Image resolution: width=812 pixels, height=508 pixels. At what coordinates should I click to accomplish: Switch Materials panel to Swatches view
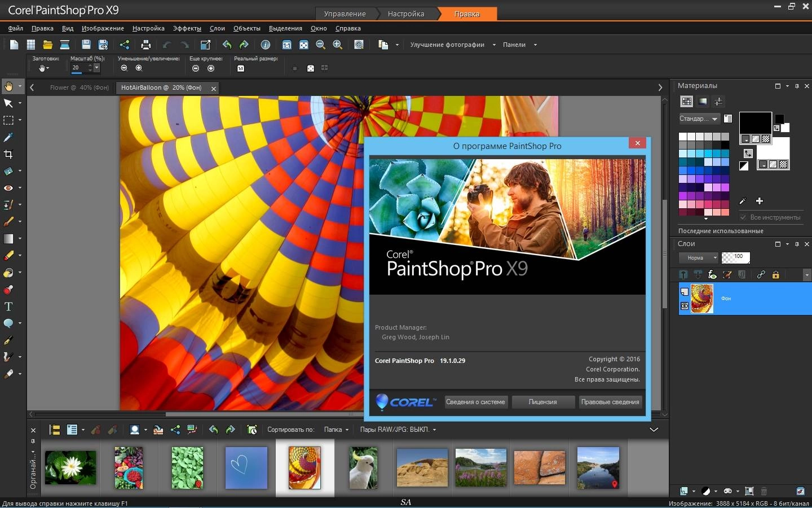tap(686, 102)
